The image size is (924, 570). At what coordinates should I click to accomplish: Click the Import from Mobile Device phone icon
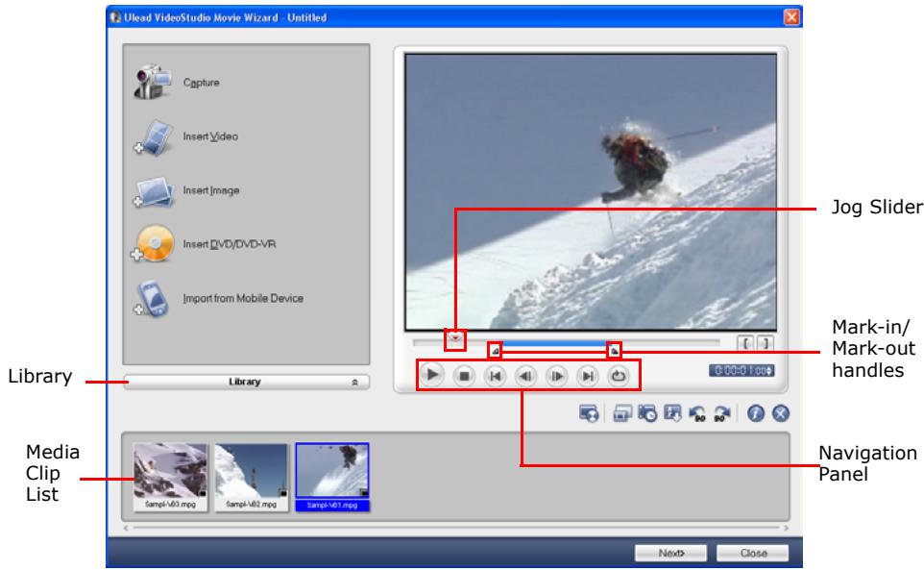point(151,298)
